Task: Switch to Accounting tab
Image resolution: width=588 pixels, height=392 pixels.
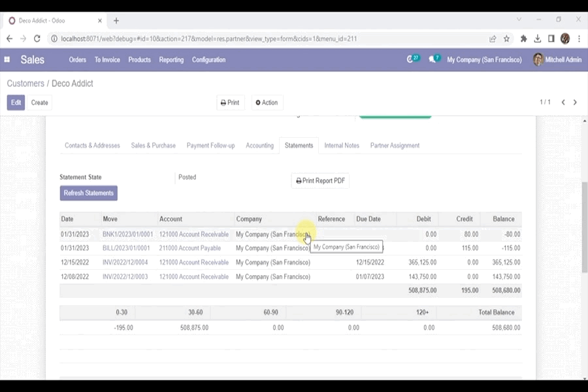Action: pos(259,146)
